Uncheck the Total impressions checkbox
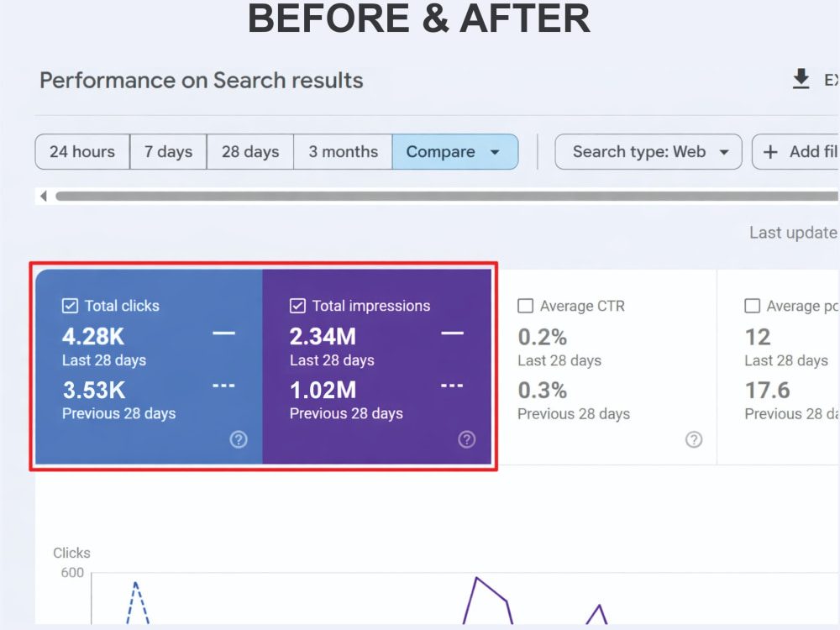 [x=297, y=306]
